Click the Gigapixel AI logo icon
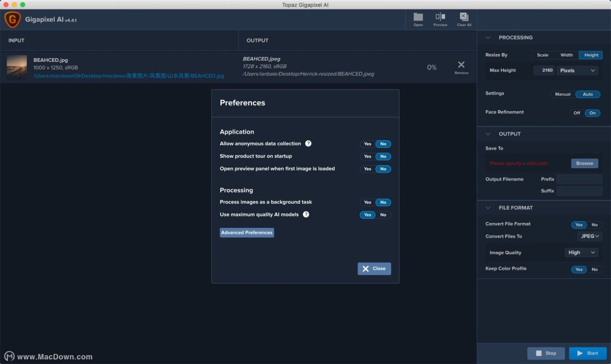The width and height of the screenshot is (611, 364). pos(12,19)
